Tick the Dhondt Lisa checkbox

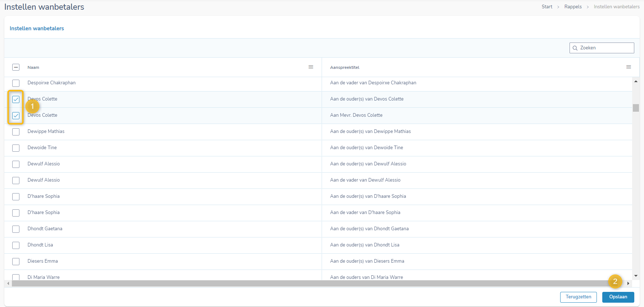16,245
